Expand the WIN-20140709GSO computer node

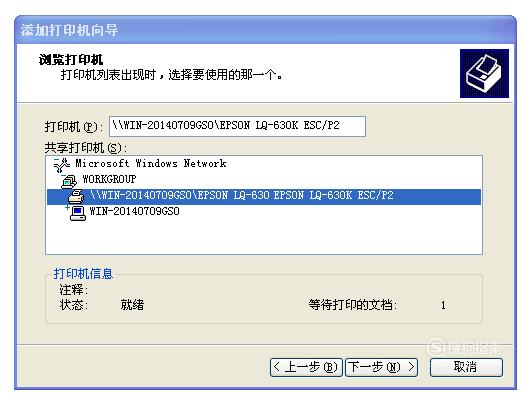point(68,207)
